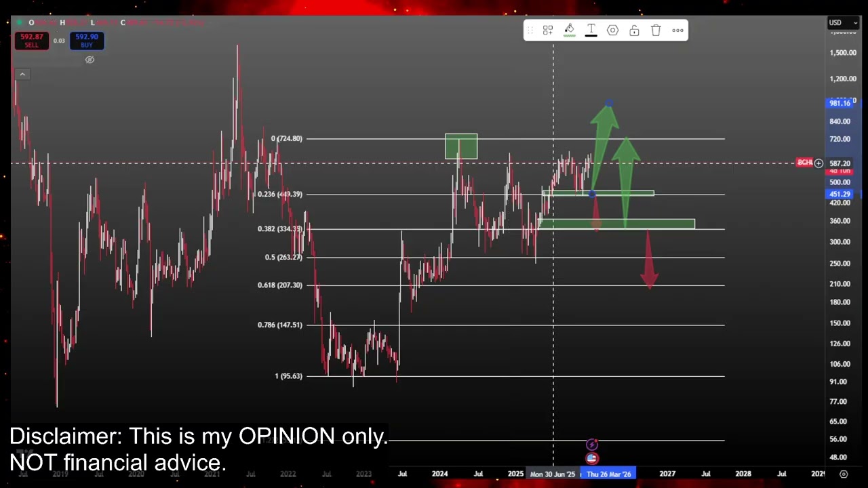
Task: Click the plus icon on price line
Action: point(818,163)
